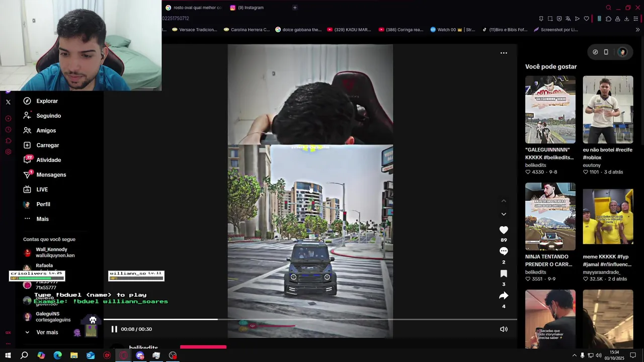Click the TikTok coins icon in top pill
The height and width of the screenshot is (362, 644).
(x=595, y=52)
